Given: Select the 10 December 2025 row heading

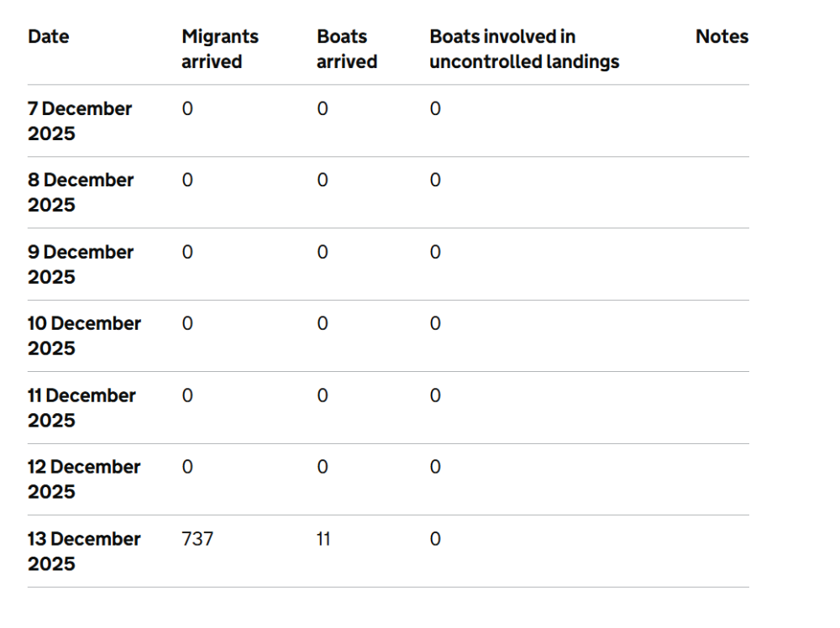Looking at the screenshot, I should pyautogui.click(x=84, y=336).
